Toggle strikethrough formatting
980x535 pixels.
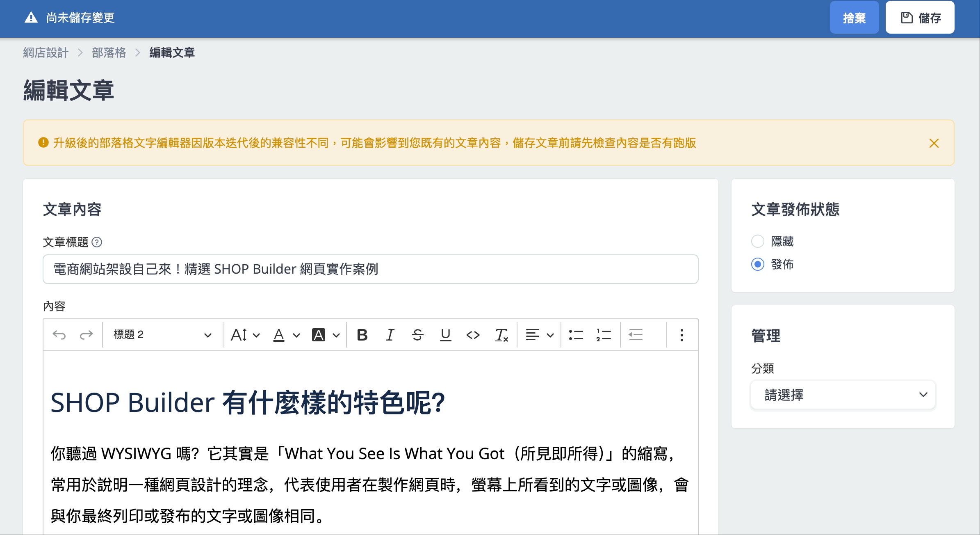[418, 335]
